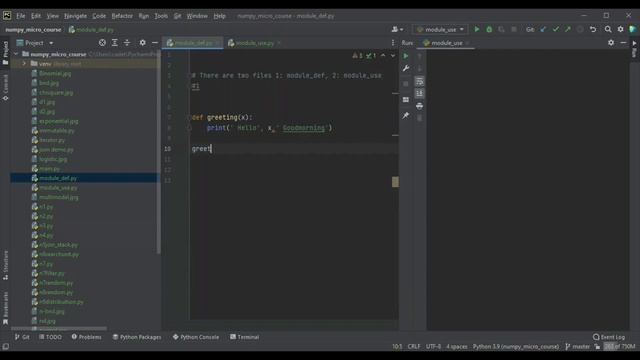This screenshot has width=640, height=360.
Task: Open the Navigate menu
Action: [76, 16]
